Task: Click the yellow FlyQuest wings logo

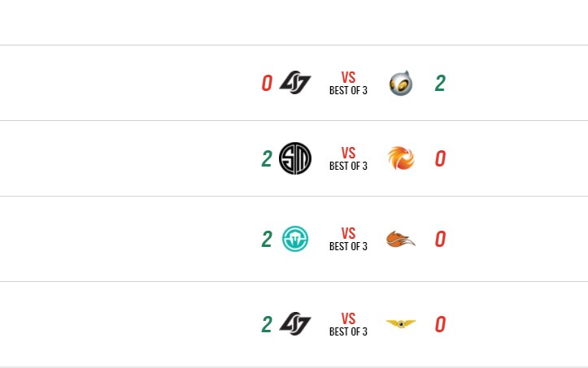Action: click(400, 324)
